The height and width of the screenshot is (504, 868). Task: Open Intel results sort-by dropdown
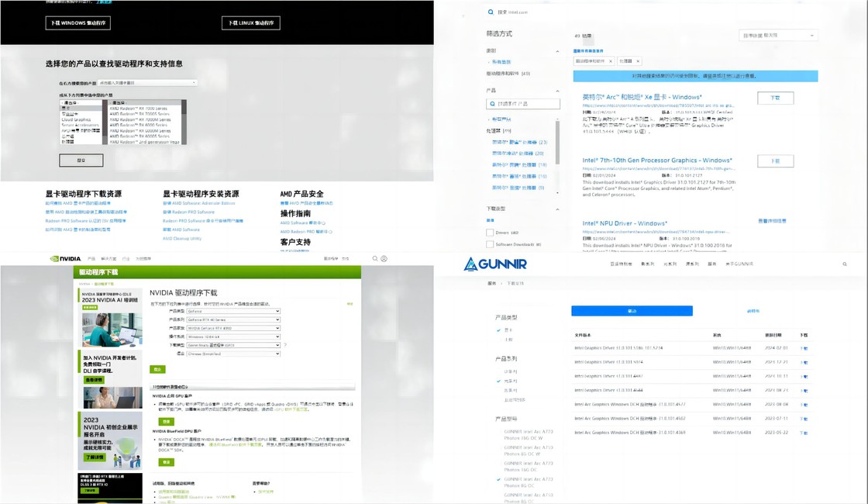coord(778,36)
